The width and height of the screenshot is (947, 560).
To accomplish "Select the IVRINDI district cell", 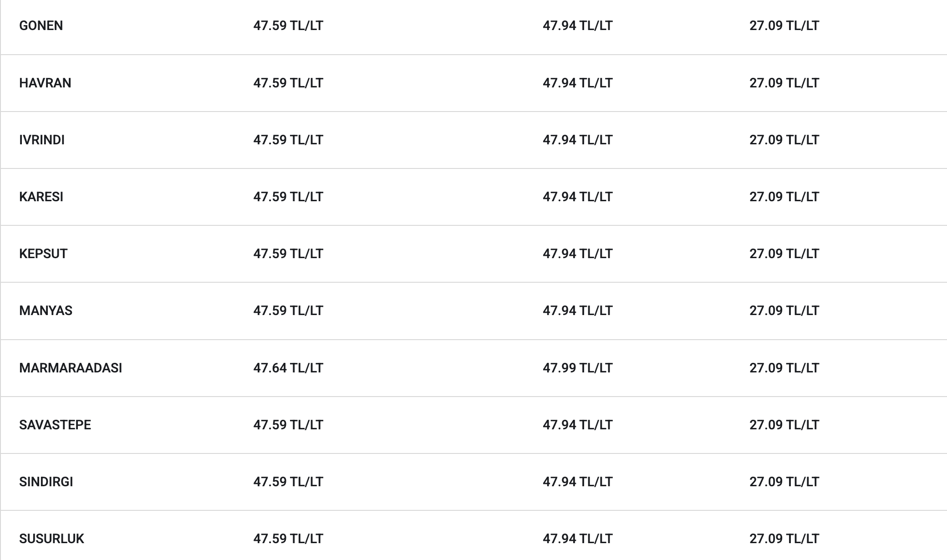I will (42, 140).
